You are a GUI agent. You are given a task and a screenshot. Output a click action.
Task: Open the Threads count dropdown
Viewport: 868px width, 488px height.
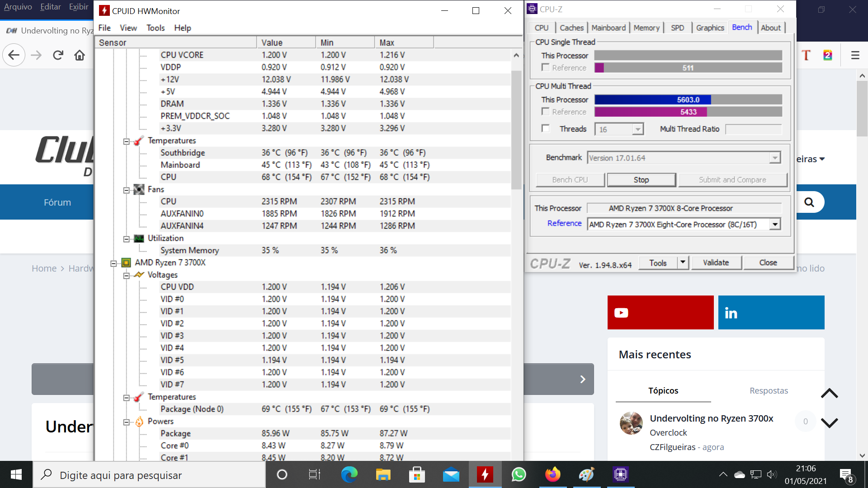coord(637,130)
